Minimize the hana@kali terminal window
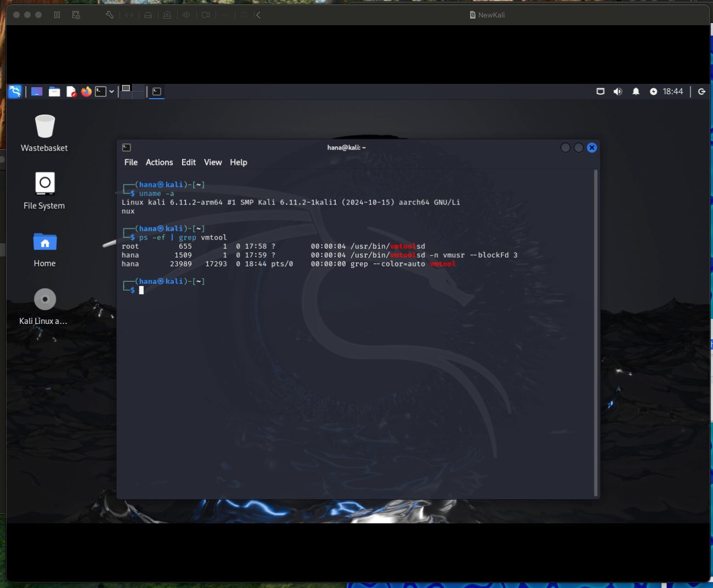The width and height of the screenshot is (713, 588). click(565, 147)
